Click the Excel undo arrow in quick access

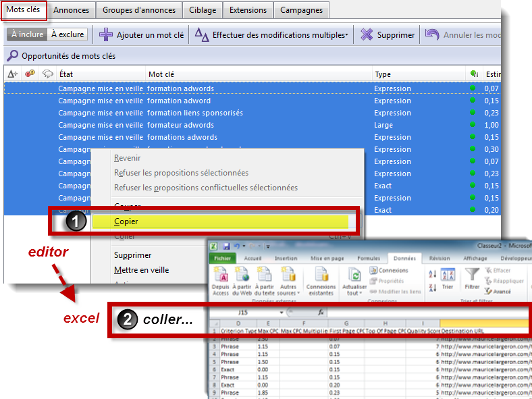pyautogui.click(x=237, y=246)
